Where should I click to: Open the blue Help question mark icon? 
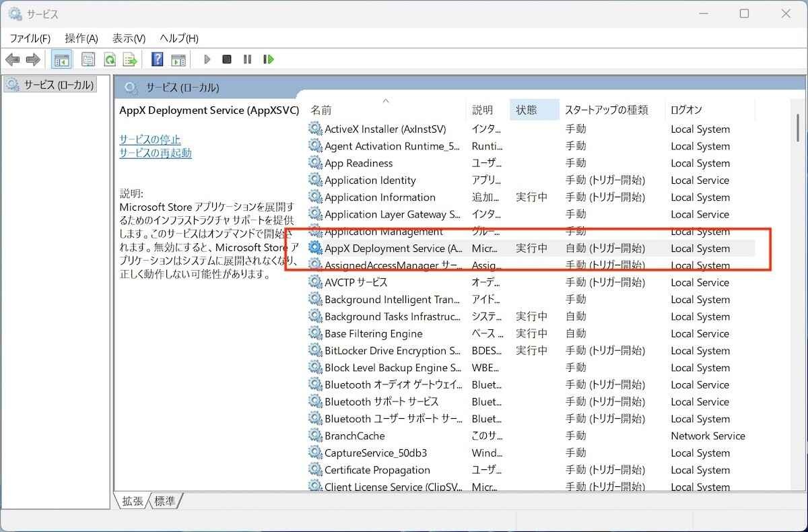pos(158,60)
